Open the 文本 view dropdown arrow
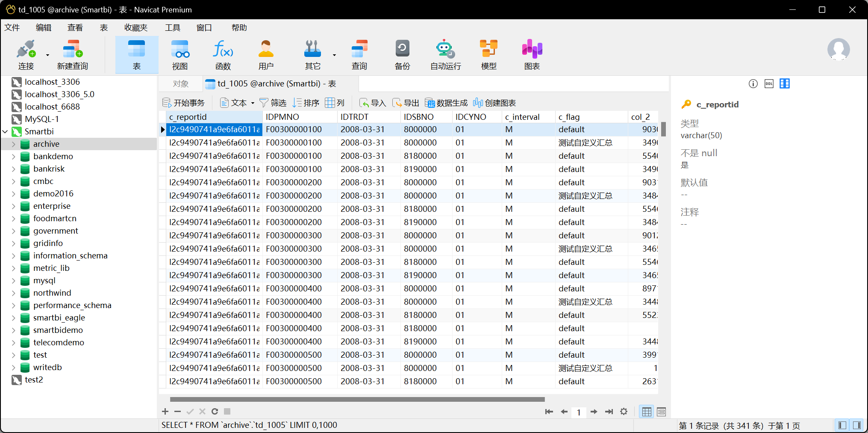This screenshot has width=868, height=433. tap(253, 103)
